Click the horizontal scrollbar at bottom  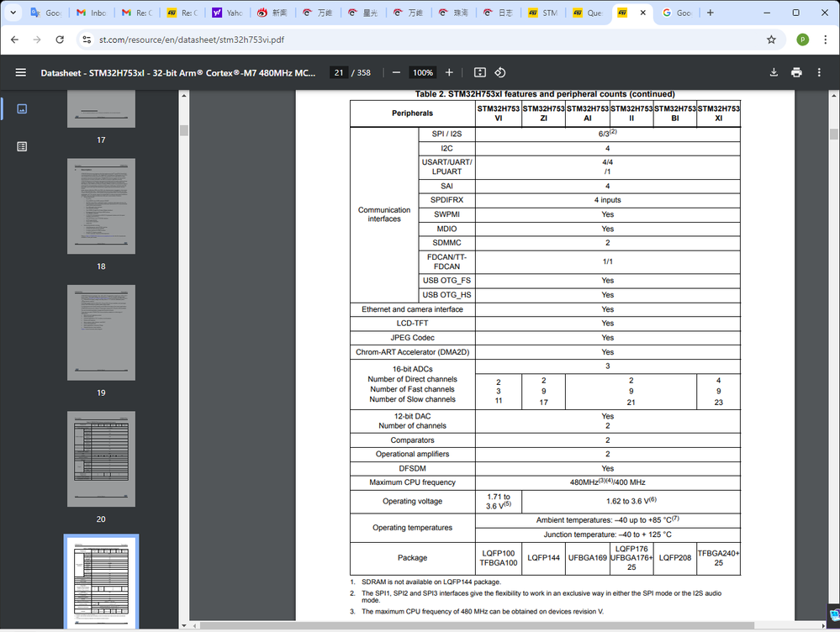pyautogui.click(x=477, y=625)
